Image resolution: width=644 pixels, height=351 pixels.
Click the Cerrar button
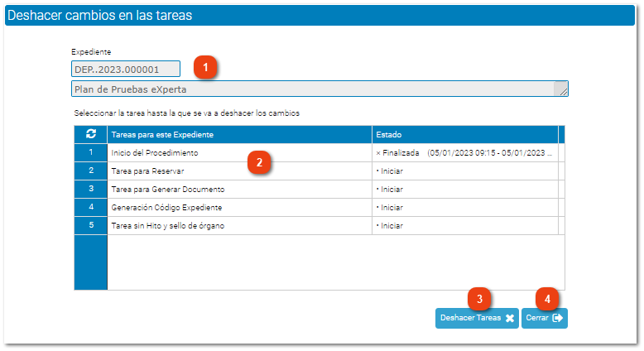[544, 318]
